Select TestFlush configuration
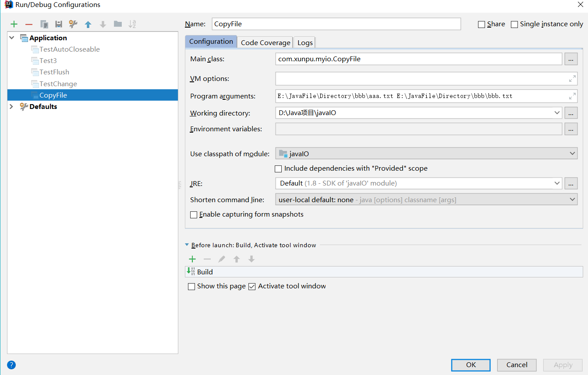Screen dimensions: 588x375 (x=54, y=72)
